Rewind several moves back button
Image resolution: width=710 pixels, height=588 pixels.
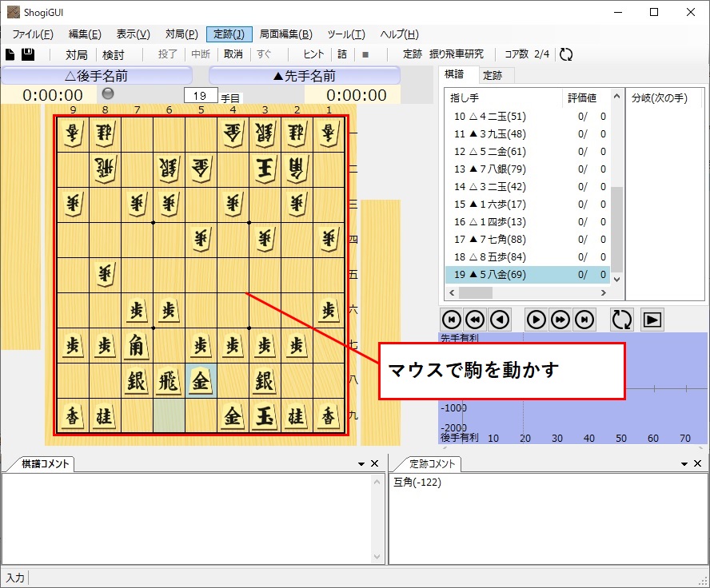(x=475, y=320)
